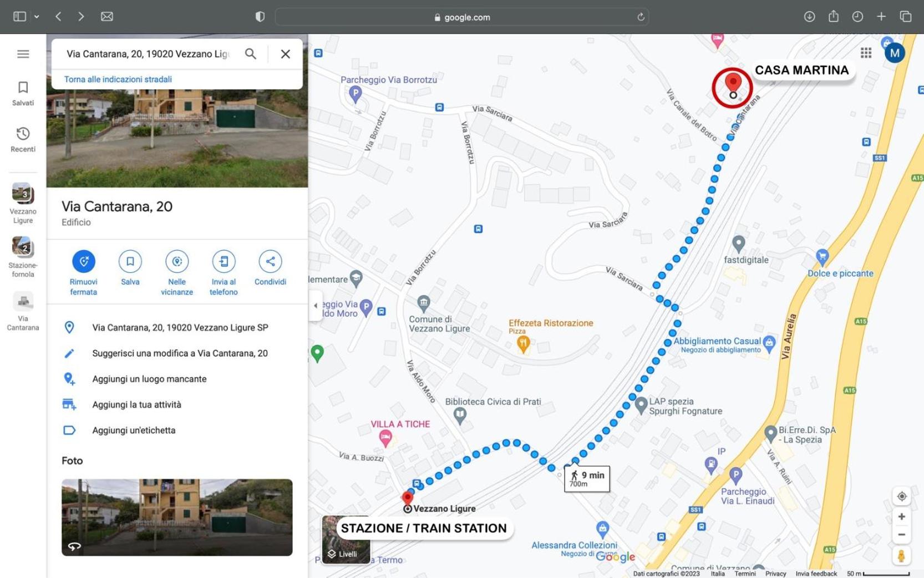Click the Salva bookmark button
Viewport: 924px width, 578px height.
click(130, 261)
